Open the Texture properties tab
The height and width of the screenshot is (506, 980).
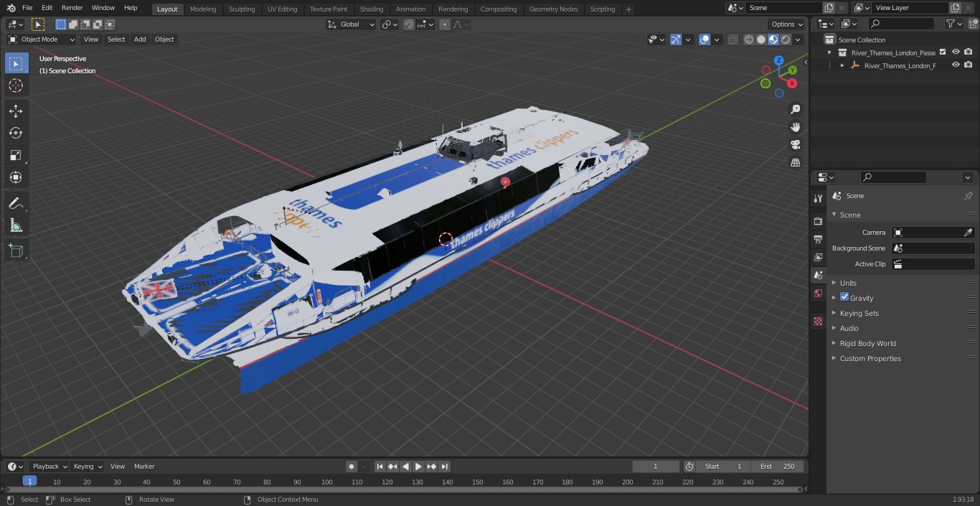[x=818, y=321]
